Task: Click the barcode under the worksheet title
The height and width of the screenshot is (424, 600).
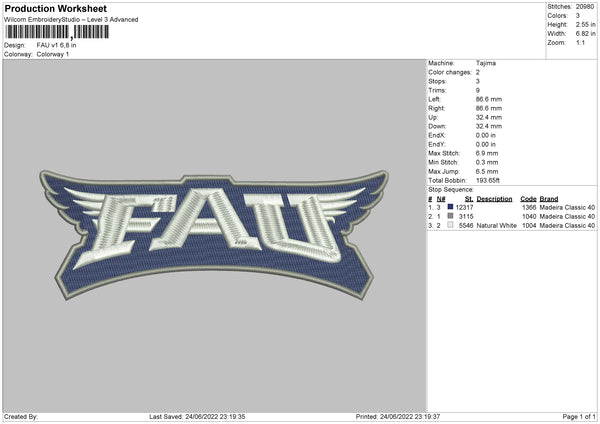Action: click(57, 32)
